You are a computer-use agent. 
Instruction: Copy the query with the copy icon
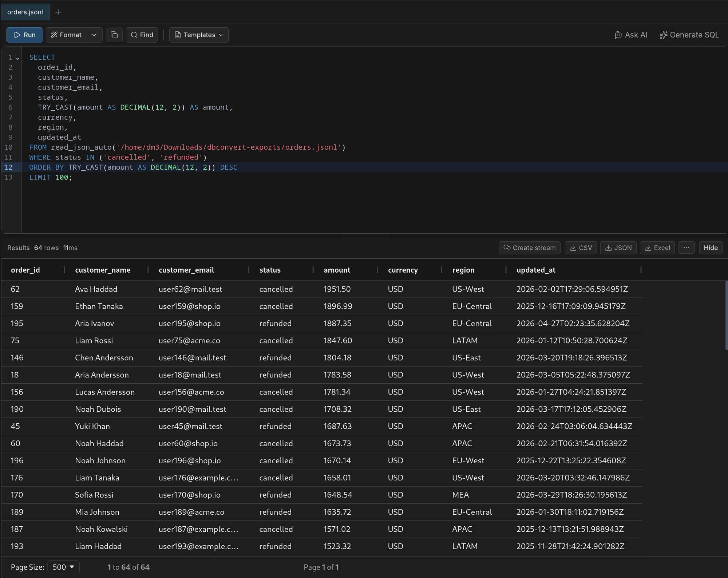point(114,35)
